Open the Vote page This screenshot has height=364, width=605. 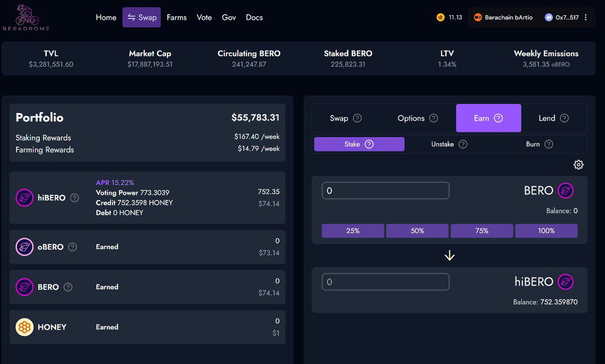click(x=204, y=17)
